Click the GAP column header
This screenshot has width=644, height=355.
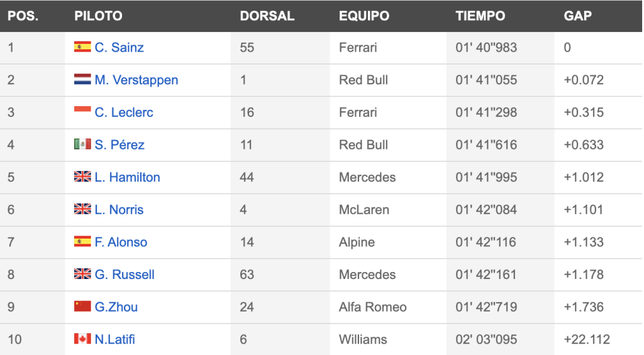pyautogui.click(x=577, y=16)
